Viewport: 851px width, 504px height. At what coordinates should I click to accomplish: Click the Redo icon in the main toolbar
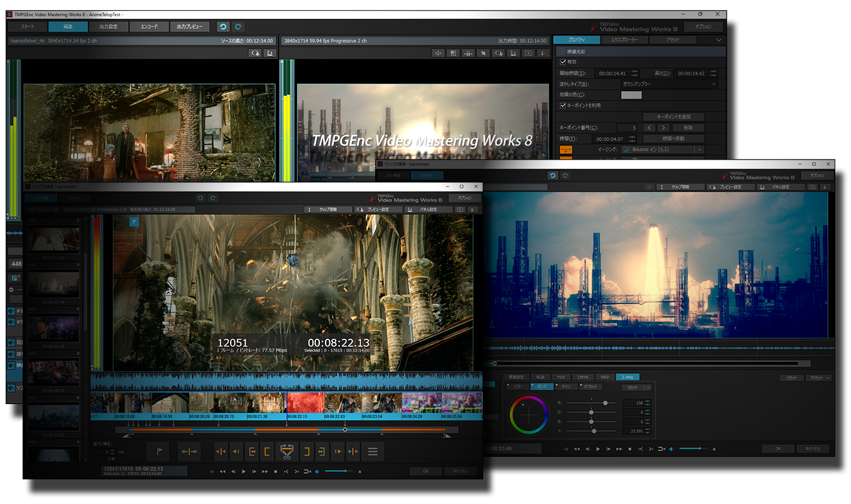(239, 26)
